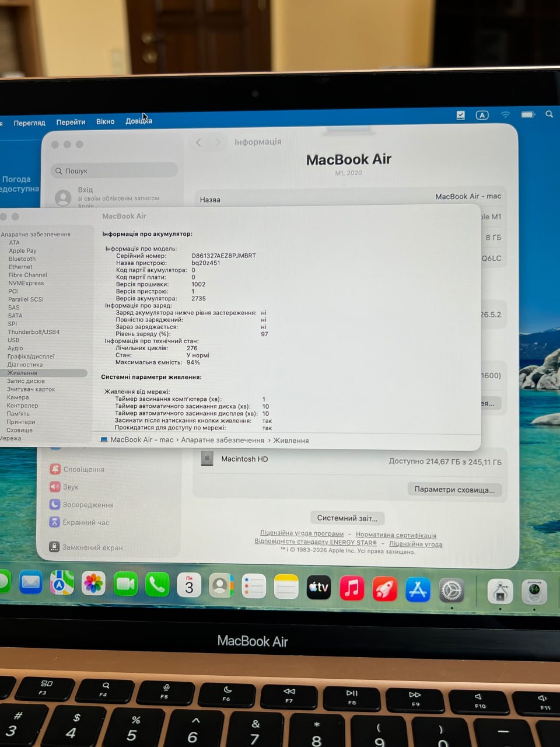
Task: Click Лічильник циклів value 276
Action: pos(192,348)
